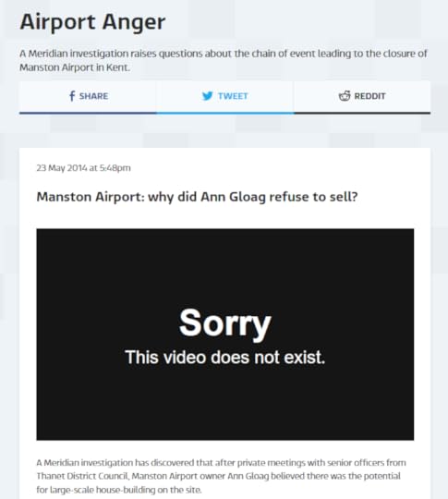
Task: Click the dark-blue underline beneath the Share button
Action: pyautogui.click(x=88, y=113)
